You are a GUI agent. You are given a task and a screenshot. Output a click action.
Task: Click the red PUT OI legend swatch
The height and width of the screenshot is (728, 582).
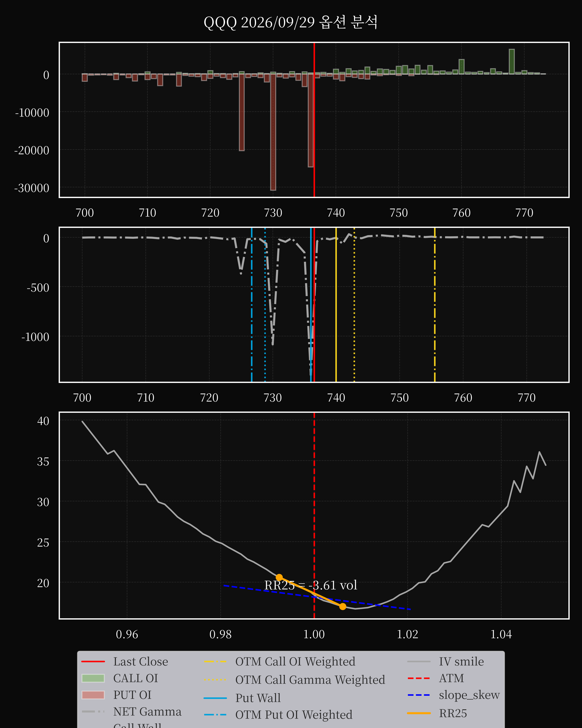click(x=93, y=695)
